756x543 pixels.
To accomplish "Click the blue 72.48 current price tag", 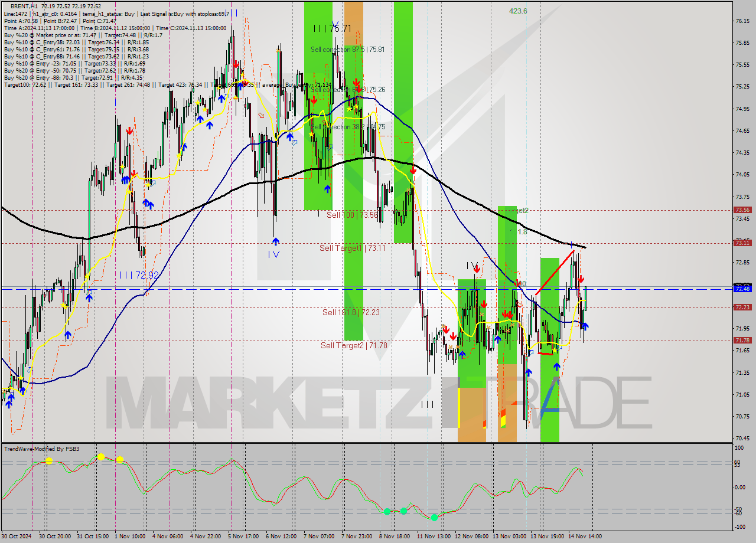I will point(742,289).
